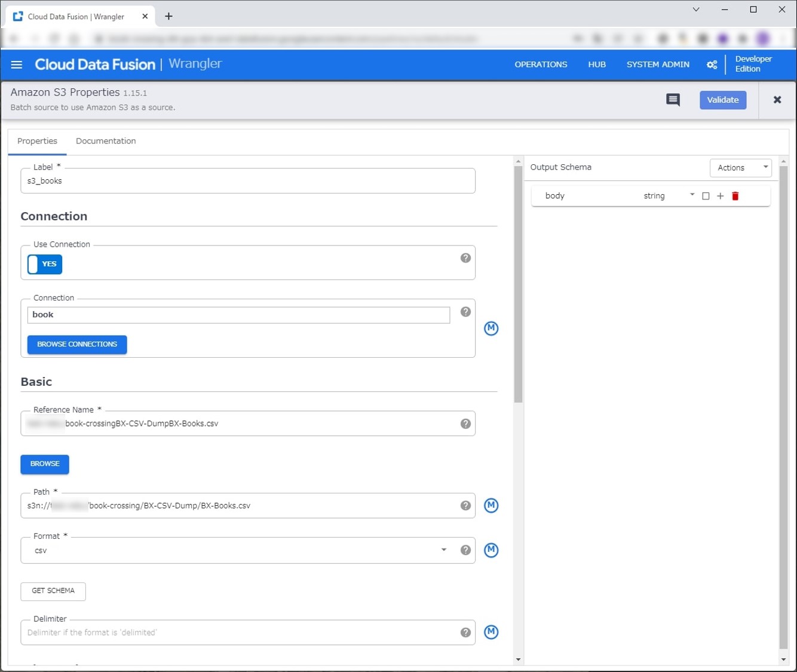Toggle the macro for the Format field
This screenshot has height=672, width=797.
(491, 550)
